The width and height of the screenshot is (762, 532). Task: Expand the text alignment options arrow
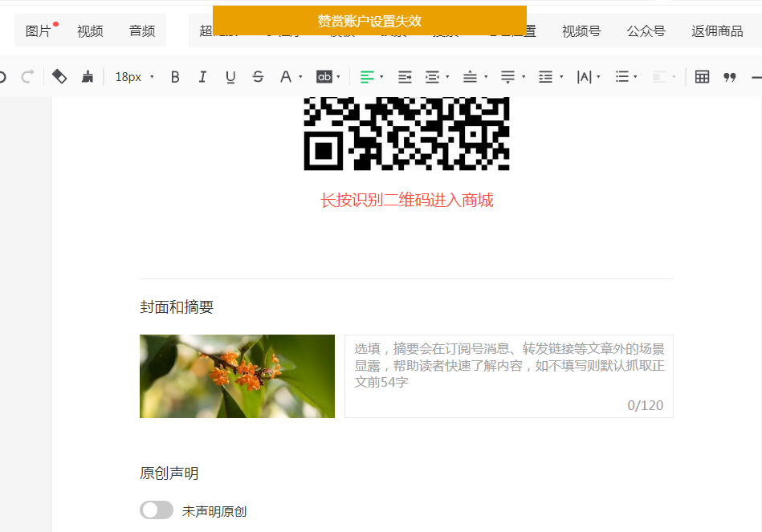381,77
